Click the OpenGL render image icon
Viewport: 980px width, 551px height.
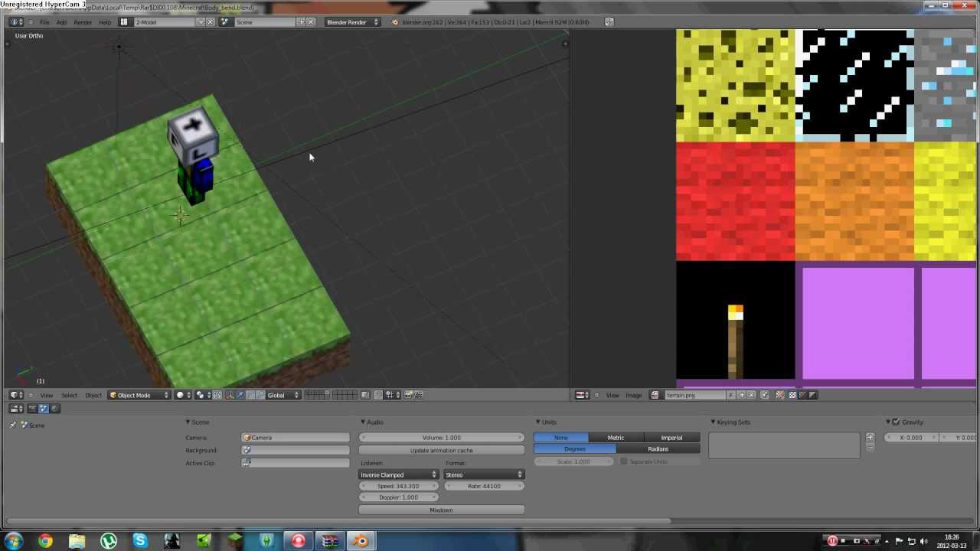pyautogui.click(x=408, y=395)
